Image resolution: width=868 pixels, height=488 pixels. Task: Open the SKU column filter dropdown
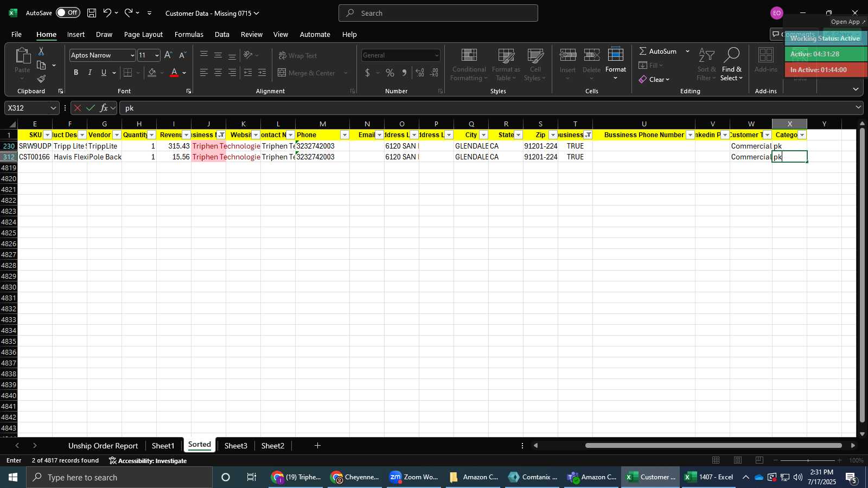(x=48, y=135)
